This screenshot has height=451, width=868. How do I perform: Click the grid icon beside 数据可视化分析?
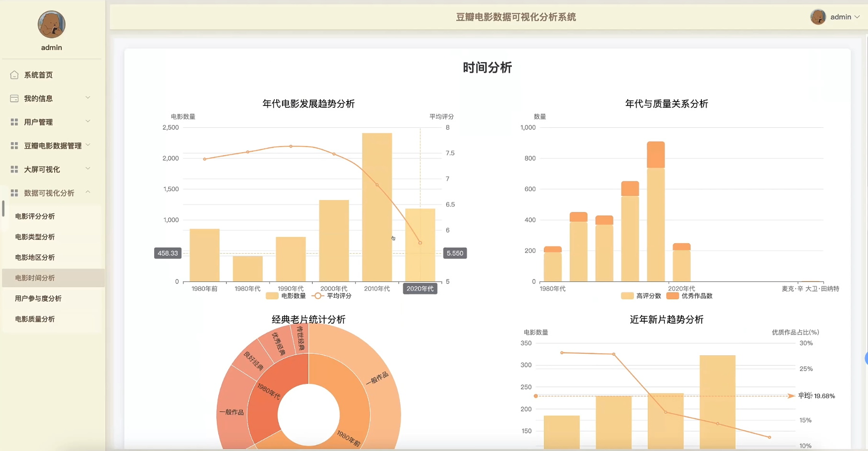coord(14,192)
